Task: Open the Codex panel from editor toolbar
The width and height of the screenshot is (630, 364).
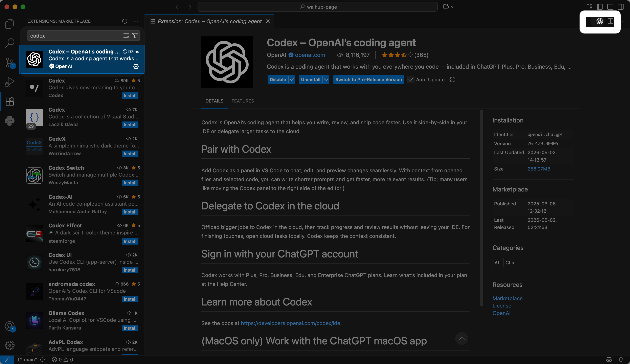Action: pos(600,21)
